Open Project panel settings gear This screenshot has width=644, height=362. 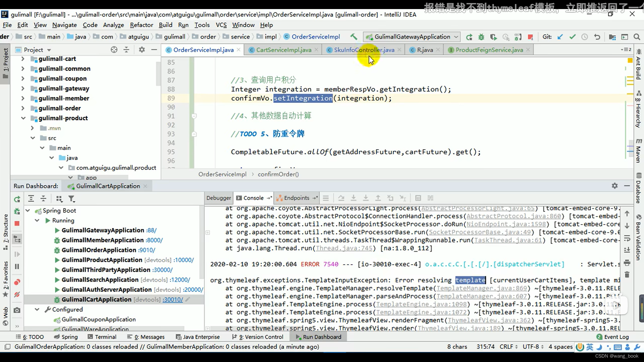142,50
